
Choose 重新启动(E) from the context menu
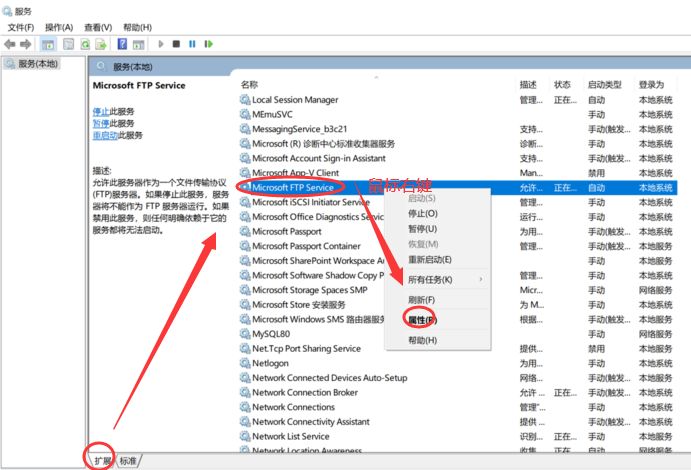(431, 259)
